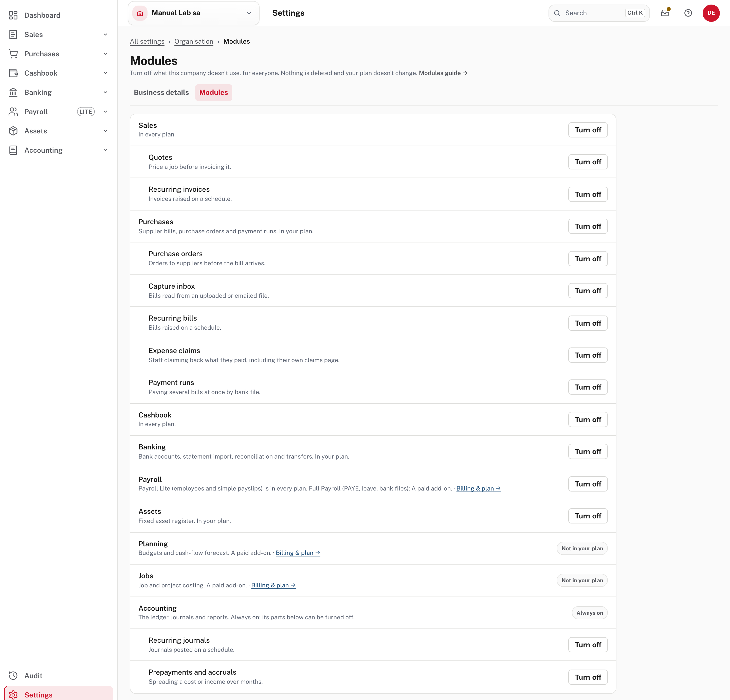The image size is (730, 700).
Task: Click the Purchases cart icon
Action: [13, 54]
